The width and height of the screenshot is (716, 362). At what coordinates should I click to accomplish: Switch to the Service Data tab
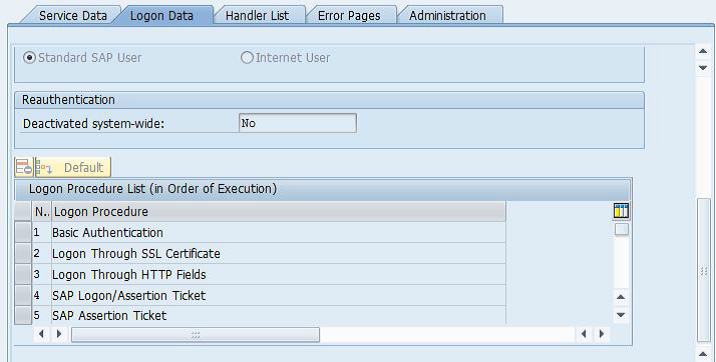click(x=73, y=16)
